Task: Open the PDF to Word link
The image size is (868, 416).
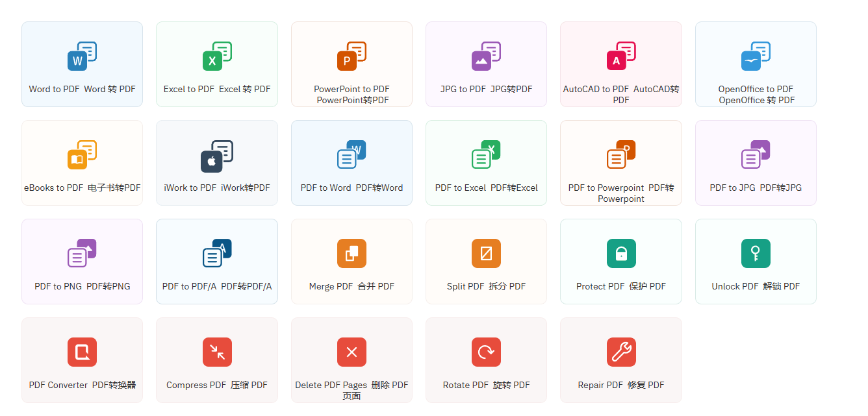Action: [351, 188]
